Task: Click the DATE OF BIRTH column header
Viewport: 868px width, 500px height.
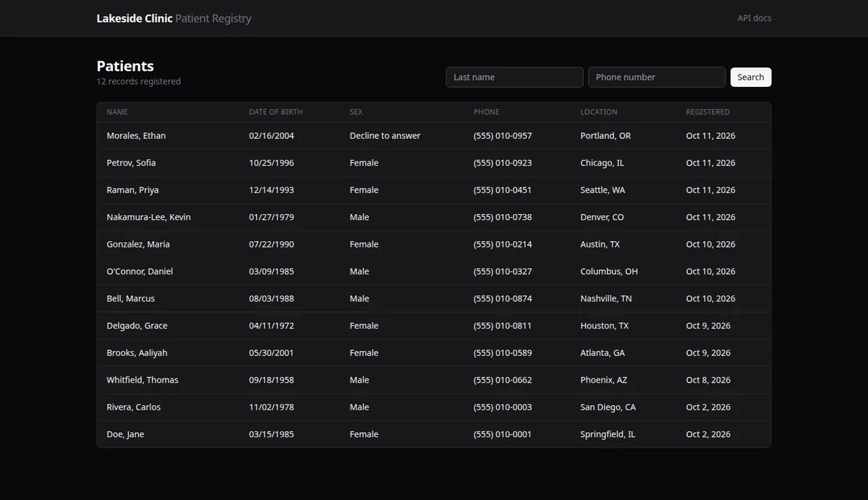Action: (276, 112)
